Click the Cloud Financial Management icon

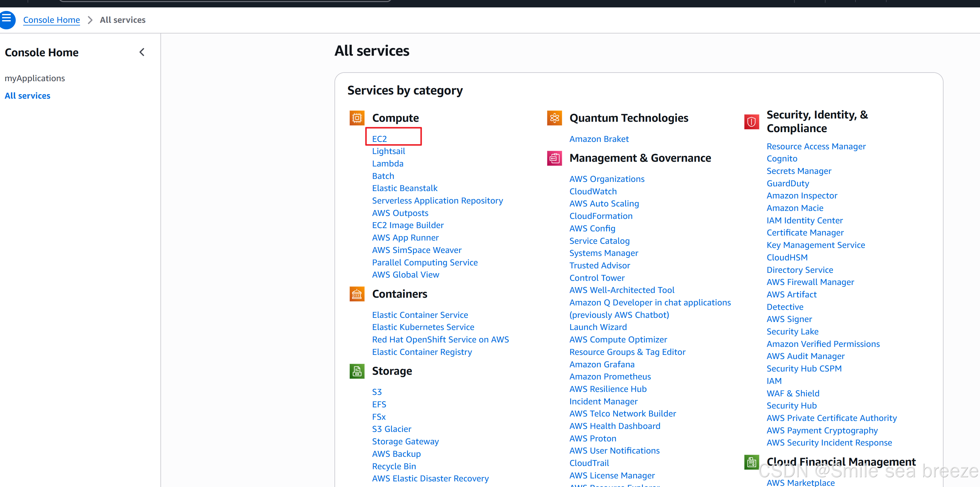751,462
